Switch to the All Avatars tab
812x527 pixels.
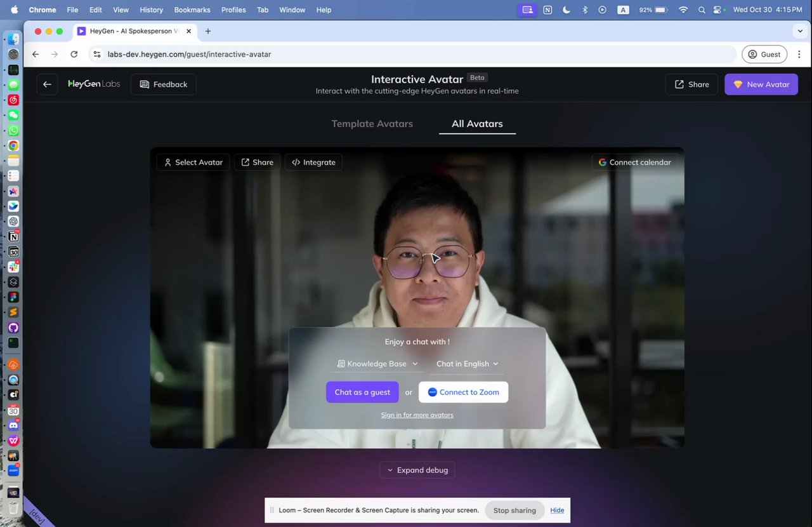click(x=477, y=124)
